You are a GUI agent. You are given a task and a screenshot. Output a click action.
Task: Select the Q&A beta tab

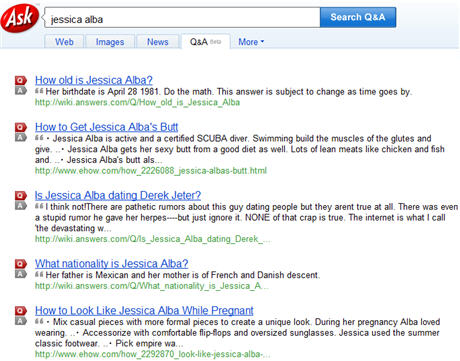(x=205, y=42)
